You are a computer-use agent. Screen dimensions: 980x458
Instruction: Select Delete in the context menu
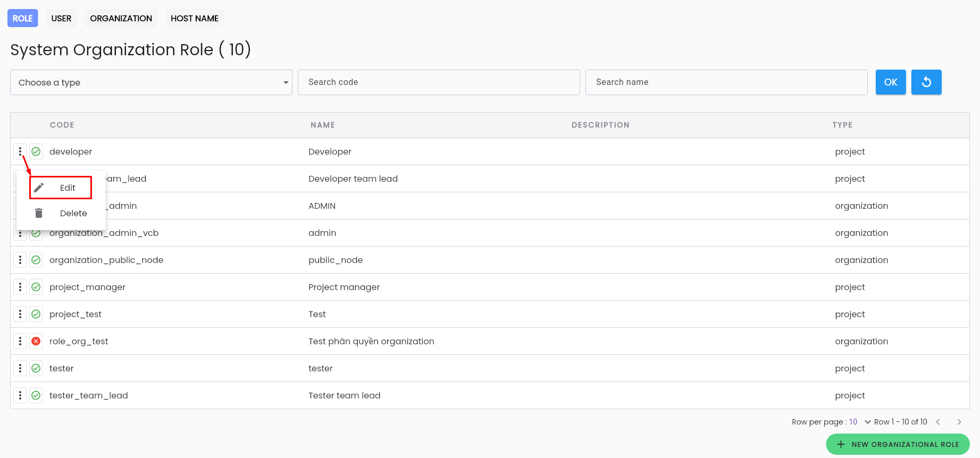click(x=61, y=213)
